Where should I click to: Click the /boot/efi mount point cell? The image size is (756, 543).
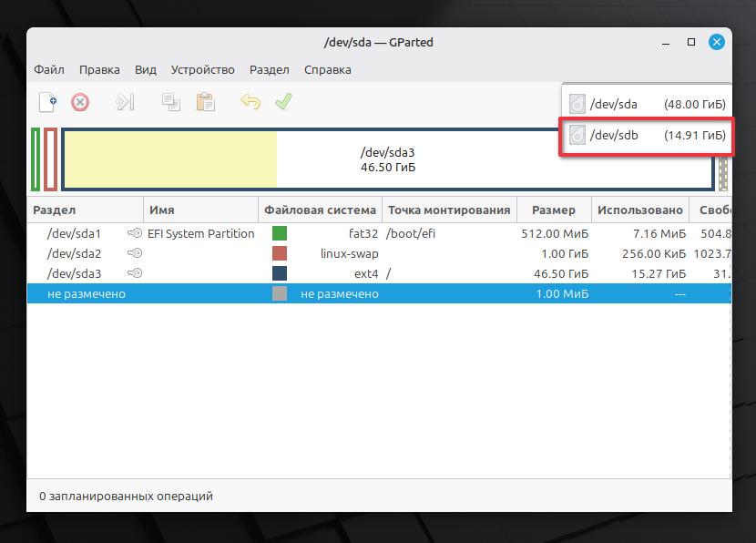(410, 233)
